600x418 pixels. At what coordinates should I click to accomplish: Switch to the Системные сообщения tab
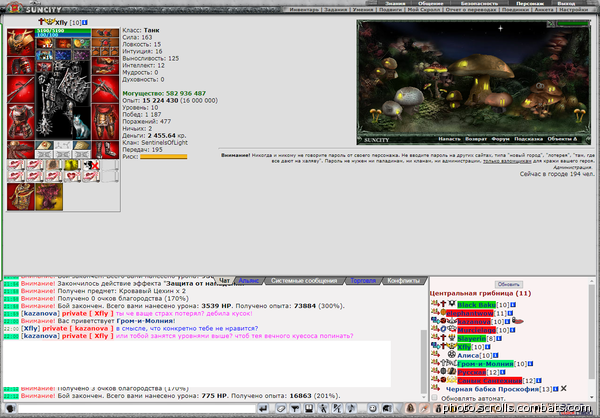[x=304, y=281]
